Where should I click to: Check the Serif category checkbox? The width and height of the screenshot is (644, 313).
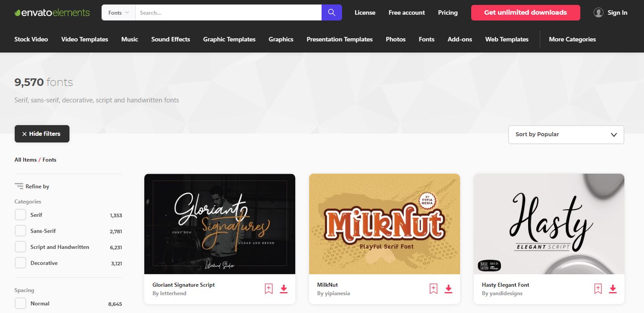tap(20, 215)
